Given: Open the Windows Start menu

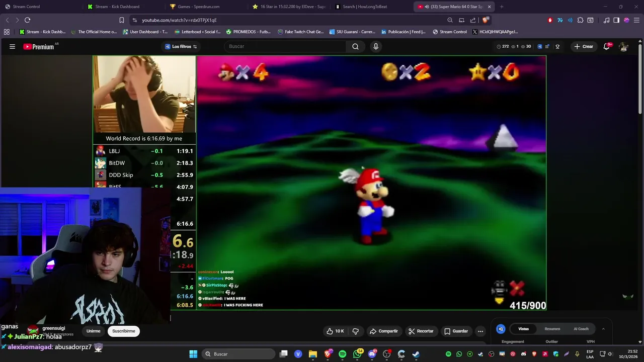Looking at the screenshot, I should pyautogui.click(x=193, y=354).
